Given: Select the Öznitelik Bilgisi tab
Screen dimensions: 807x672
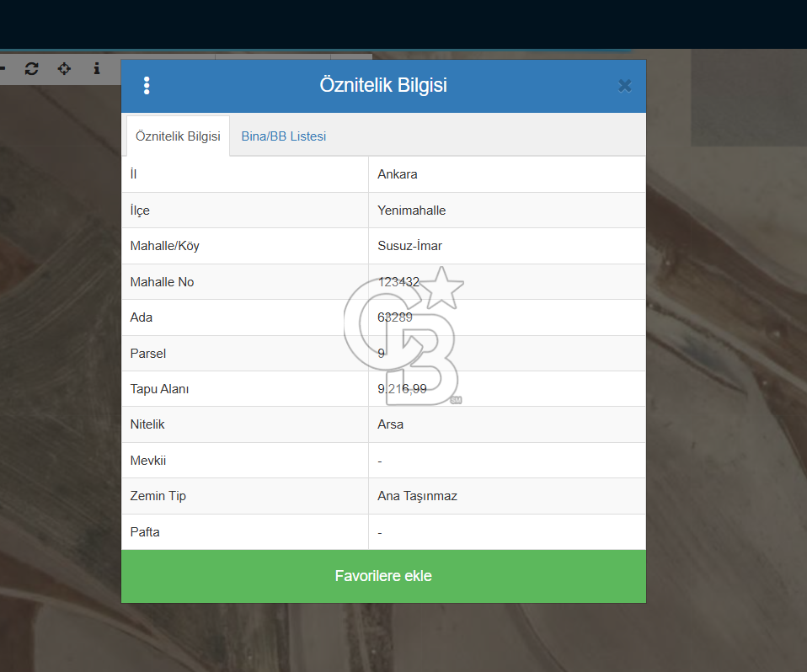Looking at the screenshot, I should click(x=178, y=136).
